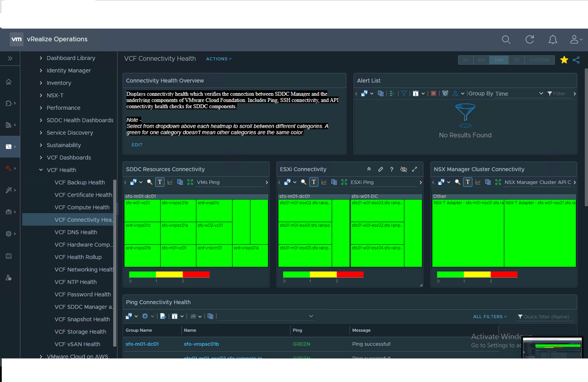Viewport: 588px width, 382px height.
Task: Toggle text labels in the NSX Manager heatmap
Action: click(467, 182)
